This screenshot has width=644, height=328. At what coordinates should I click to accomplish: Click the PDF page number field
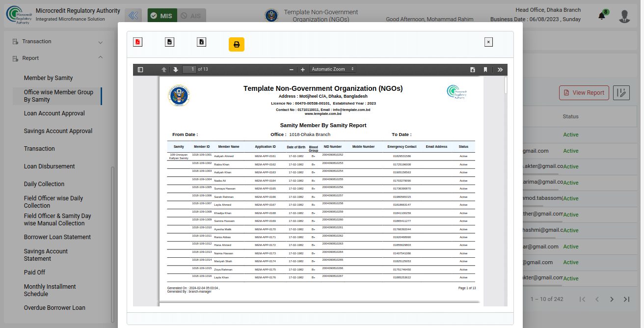tap(189, 69)
